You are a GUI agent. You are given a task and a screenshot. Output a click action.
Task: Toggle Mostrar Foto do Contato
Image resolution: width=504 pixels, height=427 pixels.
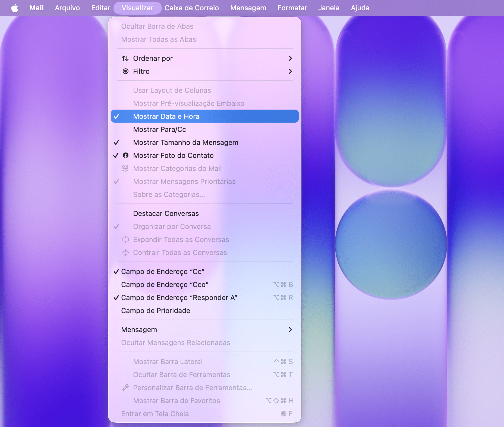point(205,155)
